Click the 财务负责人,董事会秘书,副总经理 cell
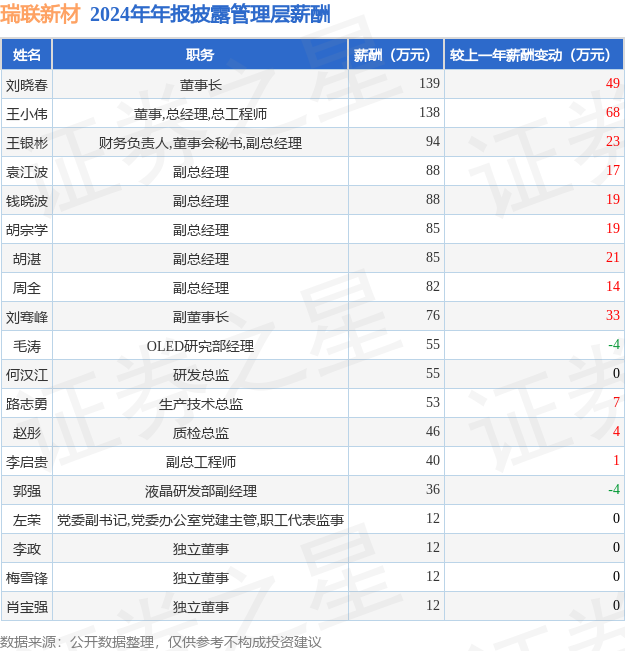Viewport: 625px width, 651px height. click(x=201, y=143)
